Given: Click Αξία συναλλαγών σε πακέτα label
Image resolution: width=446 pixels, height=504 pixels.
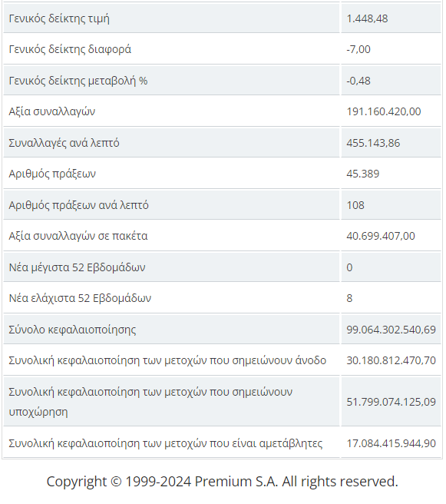Looking at the screenshot, I should pyautogui.click(x=78, y=237).
